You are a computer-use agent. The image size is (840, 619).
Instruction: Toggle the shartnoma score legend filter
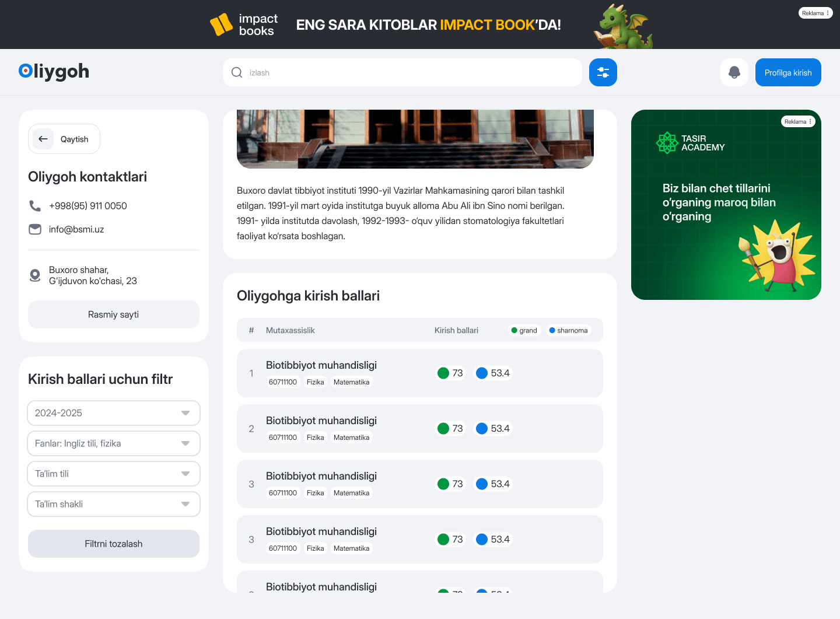tap(568, 330)
